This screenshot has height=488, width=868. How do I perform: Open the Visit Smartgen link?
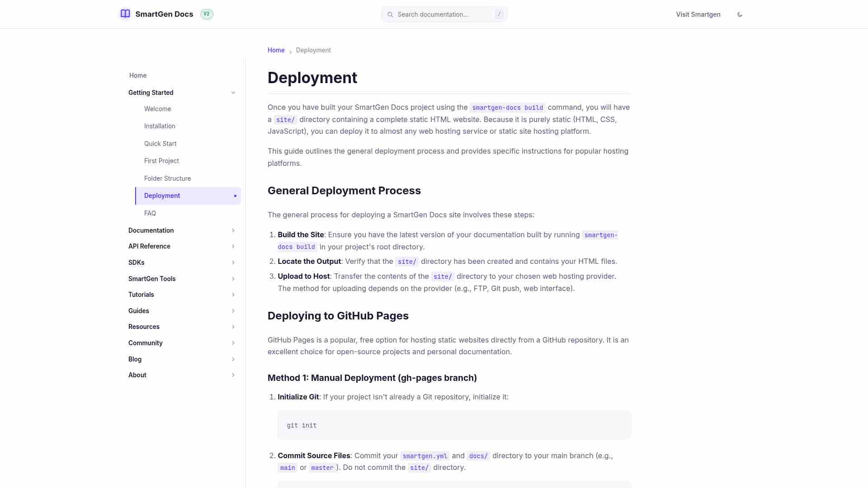(698, 14)
